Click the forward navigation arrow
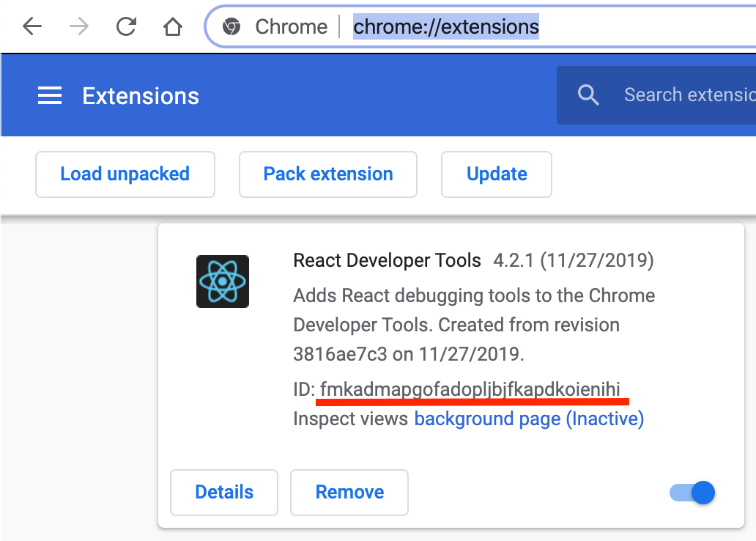Screen dimensions: 756x541 point(79,27)
